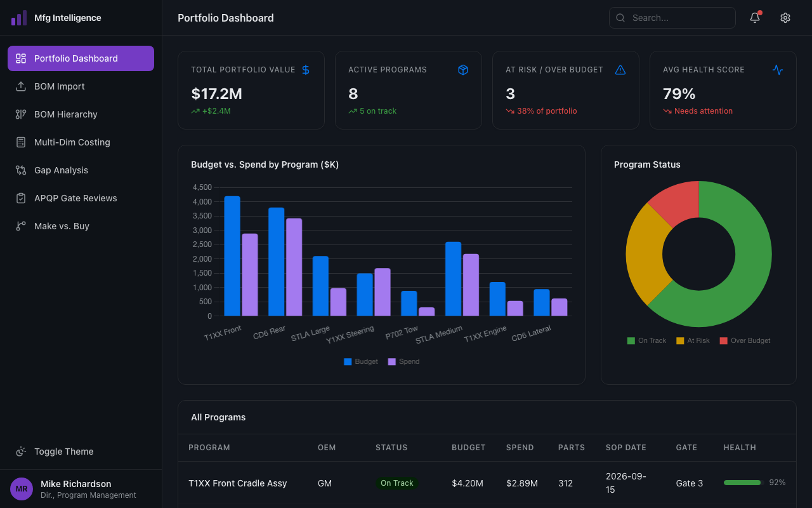The width and height of the screenshot is (812, 508).
Task: Select the Portfolio Dashboard grid icon
Action: 21,58
